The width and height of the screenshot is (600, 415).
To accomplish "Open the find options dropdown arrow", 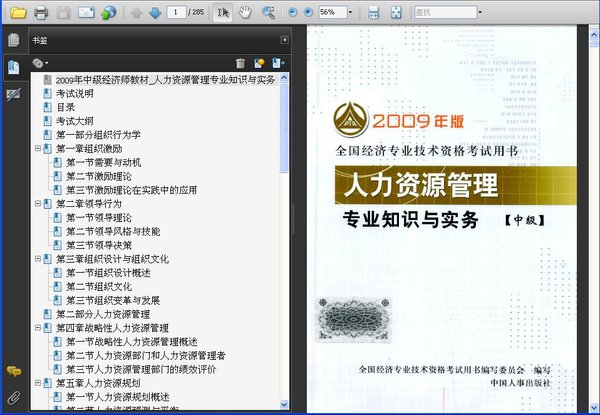I will [x=480, y=13].
